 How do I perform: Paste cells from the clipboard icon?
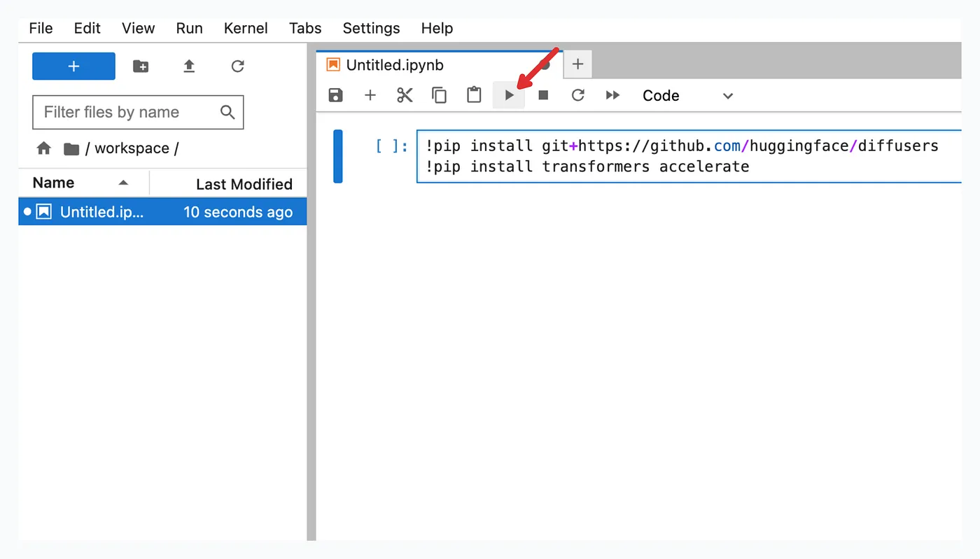click(x=474, y=95)
